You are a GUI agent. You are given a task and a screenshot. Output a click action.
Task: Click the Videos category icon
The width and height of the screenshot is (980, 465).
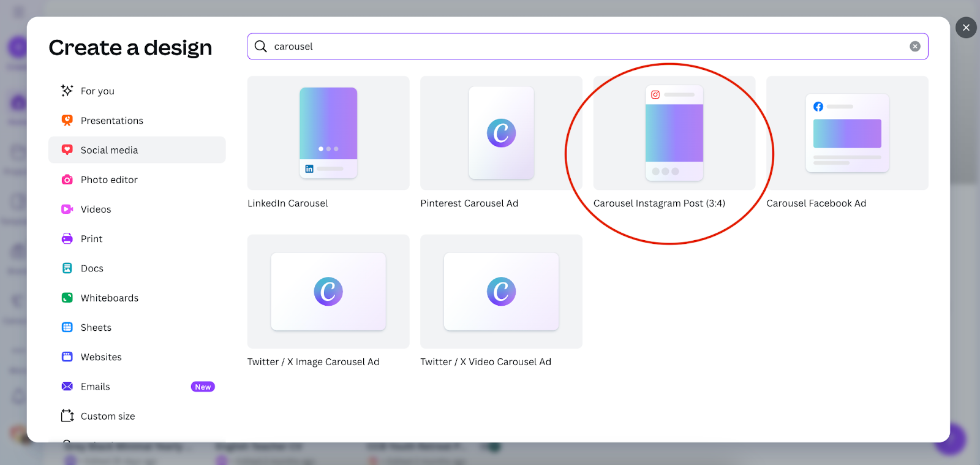[67, 210]
